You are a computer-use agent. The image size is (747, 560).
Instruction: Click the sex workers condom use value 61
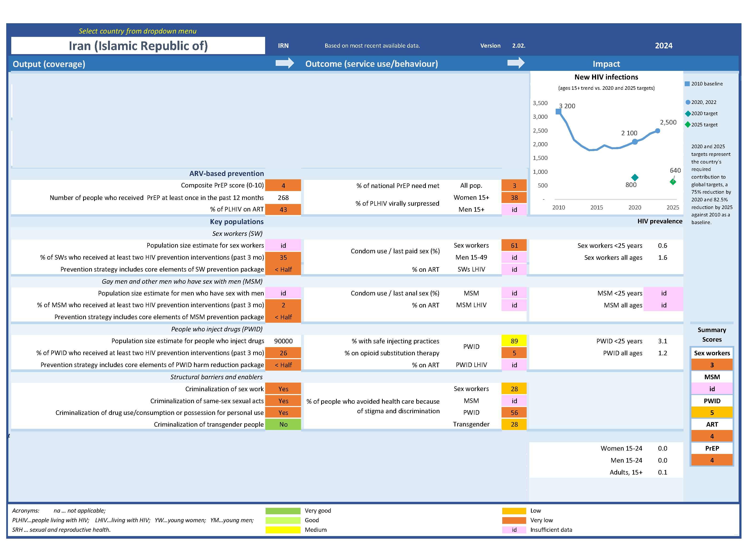tap(514, 245)
